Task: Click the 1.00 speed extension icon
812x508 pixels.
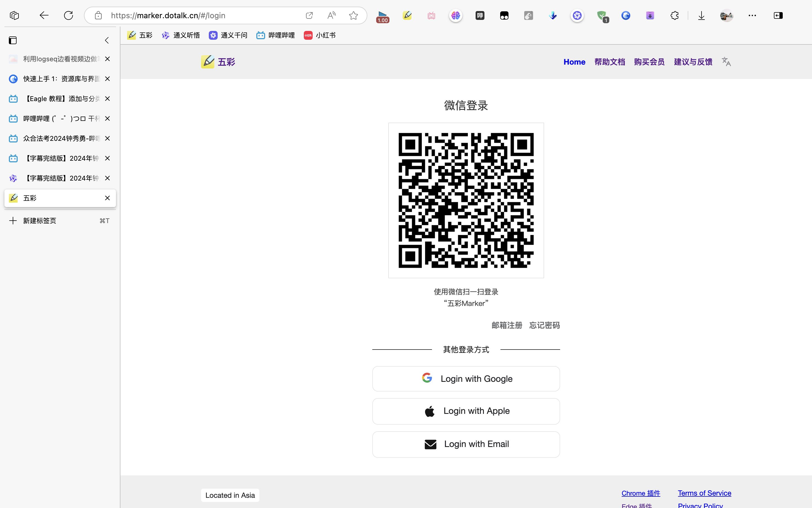Action: pos(383,17)
